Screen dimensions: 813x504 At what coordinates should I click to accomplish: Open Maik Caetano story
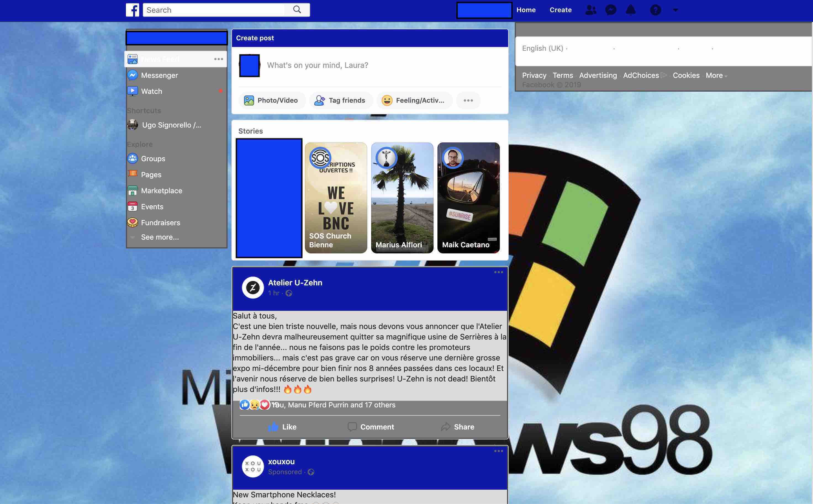click(469, 198)
